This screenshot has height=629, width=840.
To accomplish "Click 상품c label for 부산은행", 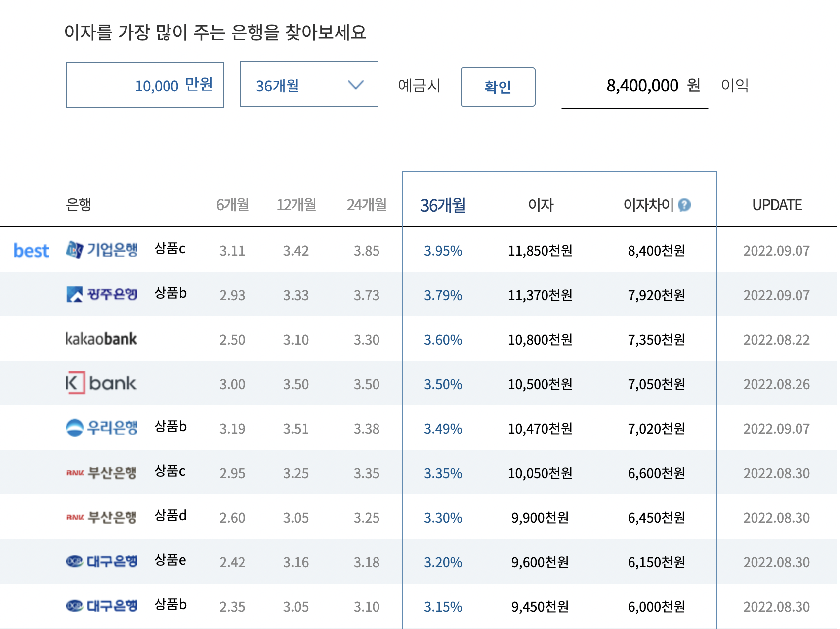I will tap(170, 471).
